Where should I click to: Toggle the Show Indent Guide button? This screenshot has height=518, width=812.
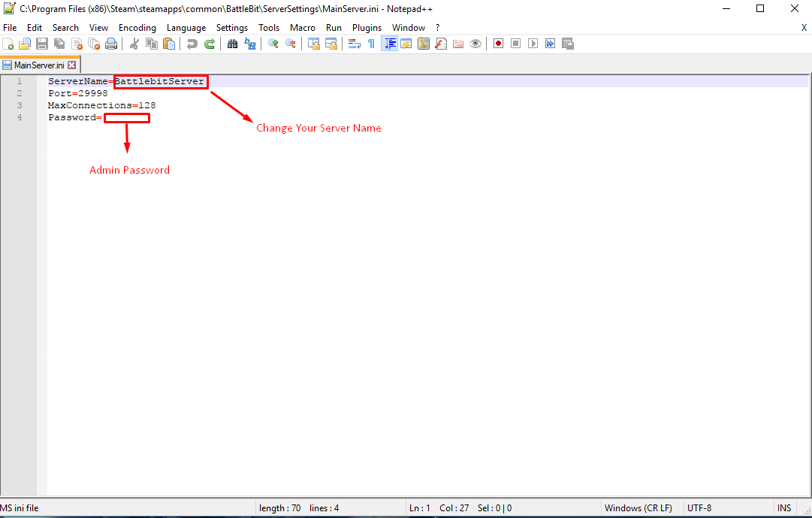tap(389, 44)
